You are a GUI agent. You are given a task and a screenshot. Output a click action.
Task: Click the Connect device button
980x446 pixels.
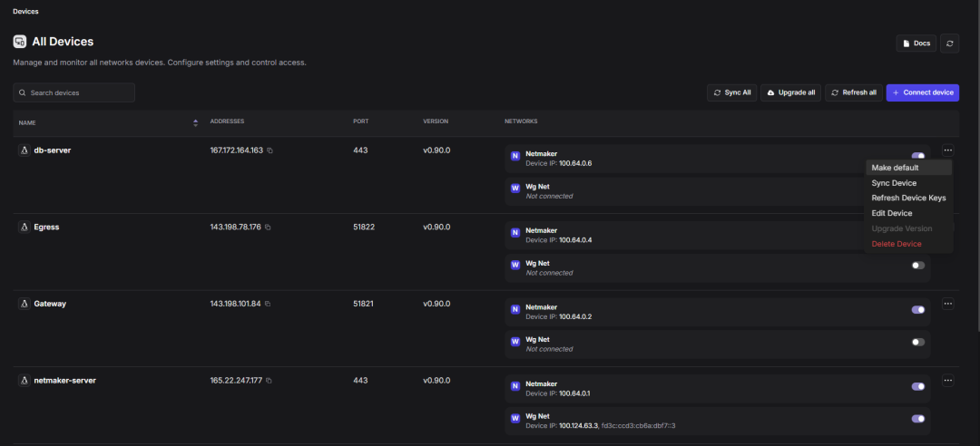tap(922, 92)
